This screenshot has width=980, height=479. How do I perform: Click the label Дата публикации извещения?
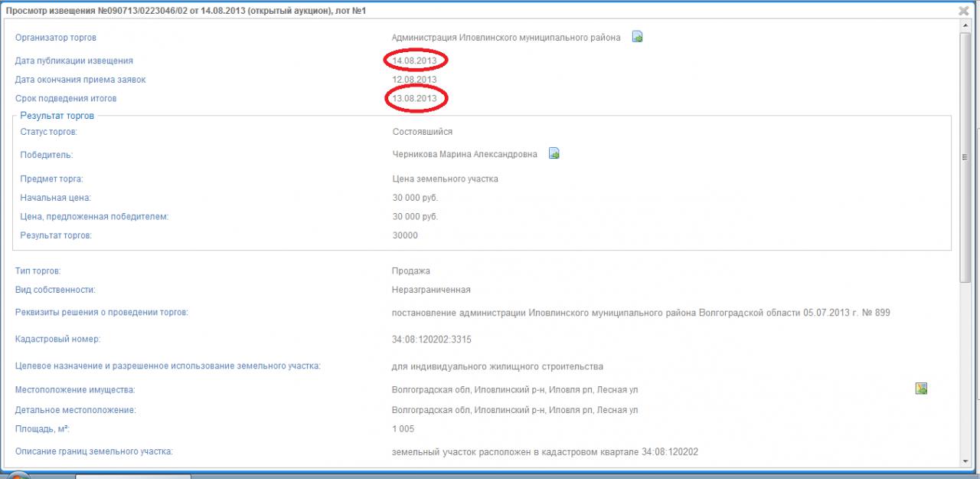[74, 61]
